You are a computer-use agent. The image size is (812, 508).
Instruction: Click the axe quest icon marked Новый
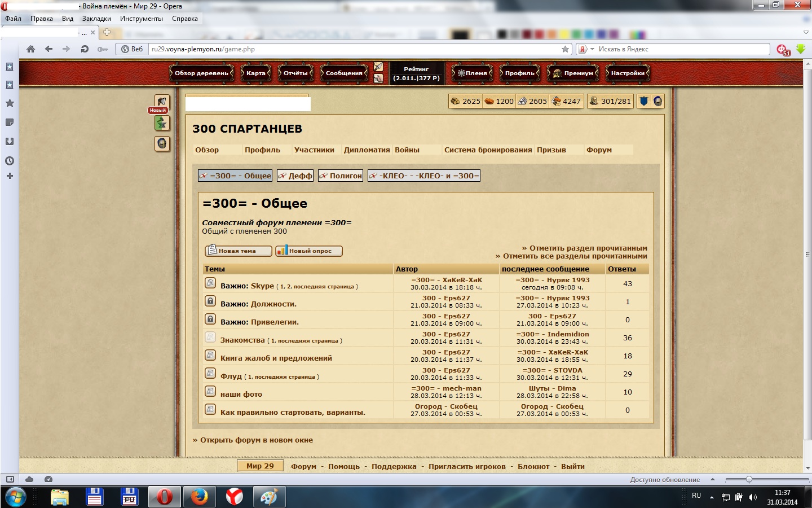[162, 102]
